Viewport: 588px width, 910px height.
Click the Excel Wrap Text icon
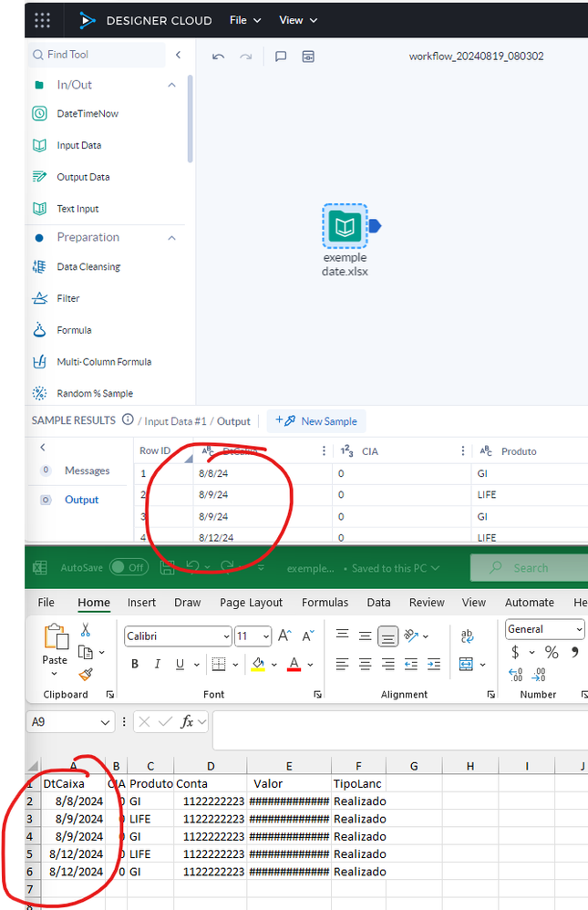coord(467,636)
